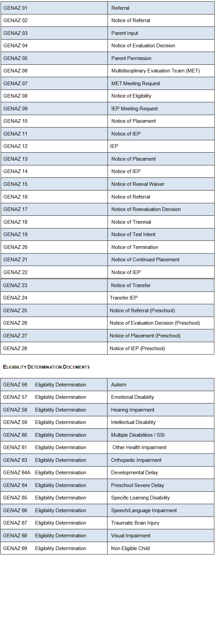The height and width of the screenshot is (644, 216).
Task: Click the GENAZ 12 IEP entry
Action: click(114, 146)
